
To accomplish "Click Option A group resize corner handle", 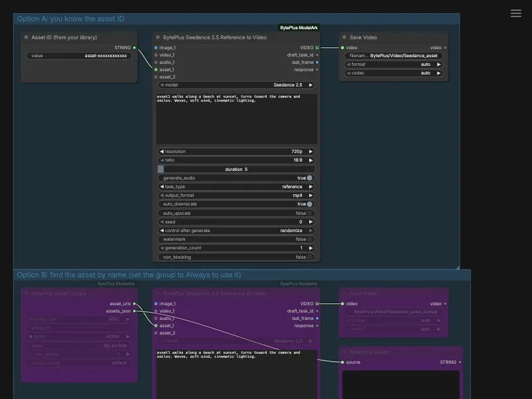I will tap(458, 267).
